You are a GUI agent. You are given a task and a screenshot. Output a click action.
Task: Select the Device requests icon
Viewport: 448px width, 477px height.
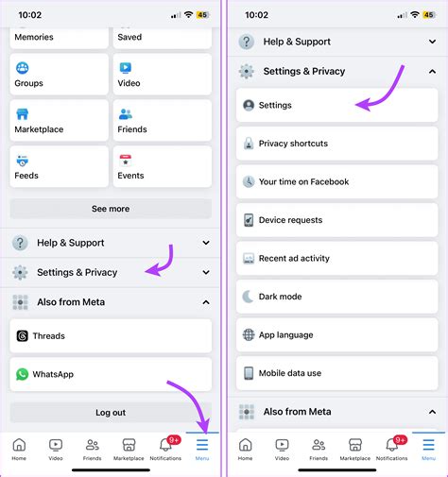(x=249, y=220)
